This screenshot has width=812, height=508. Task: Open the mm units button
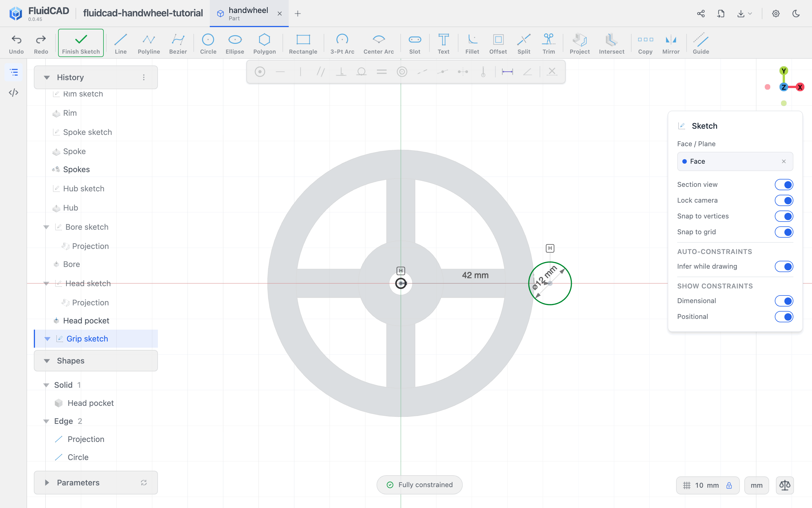pos(756,485)
